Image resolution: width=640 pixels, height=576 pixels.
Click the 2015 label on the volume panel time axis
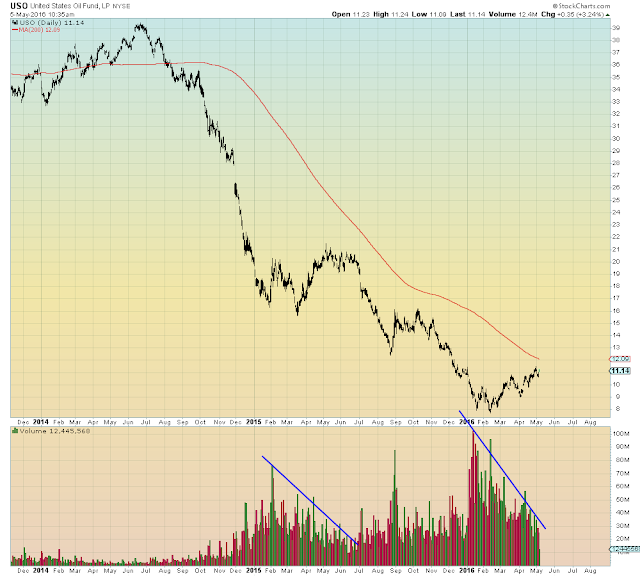click(253, 570)
